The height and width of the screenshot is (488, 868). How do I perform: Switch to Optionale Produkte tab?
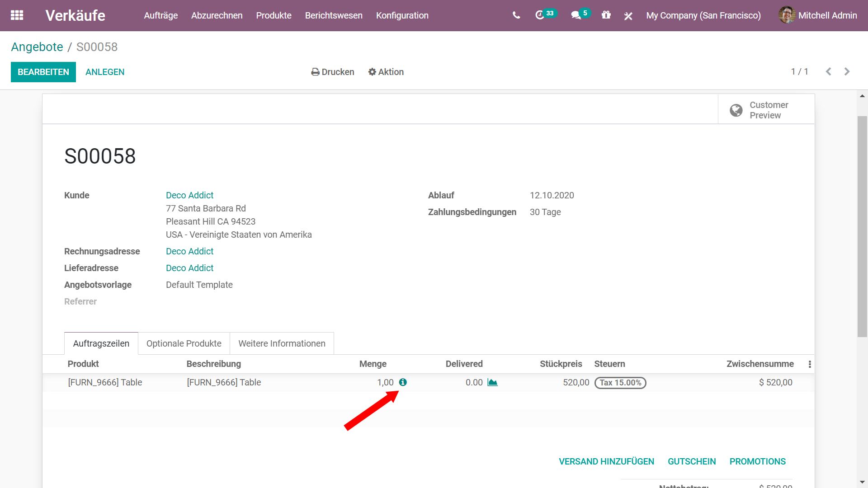[x=184, y=343]
